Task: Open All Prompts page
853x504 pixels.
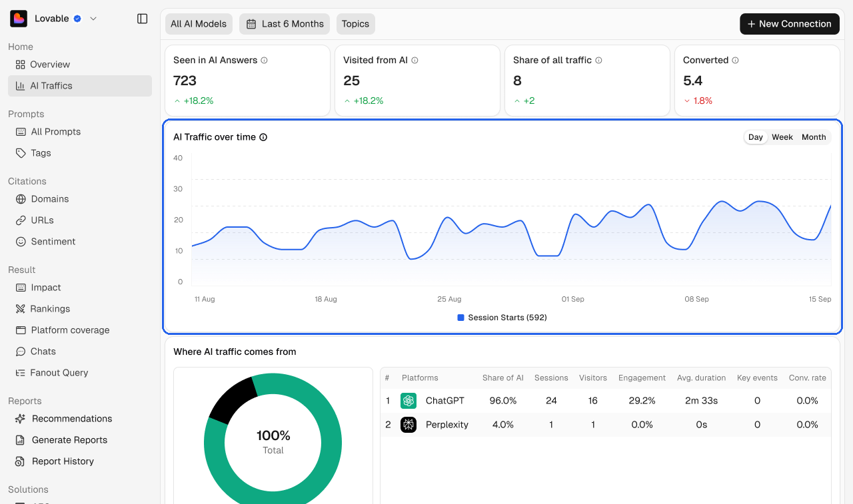Action: tap(80, 132)
